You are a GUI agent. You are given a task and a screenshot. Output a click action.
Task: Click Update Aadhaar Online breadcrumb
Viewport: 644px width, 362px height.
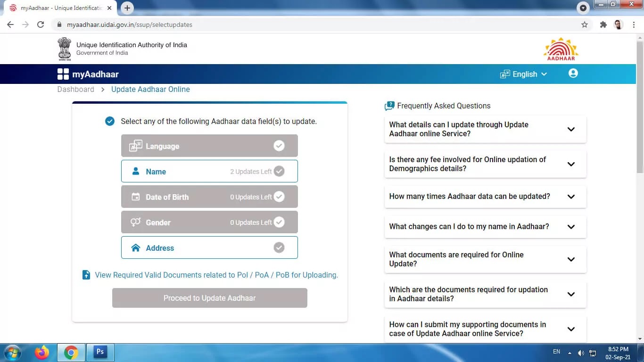[x=150, y=89]
